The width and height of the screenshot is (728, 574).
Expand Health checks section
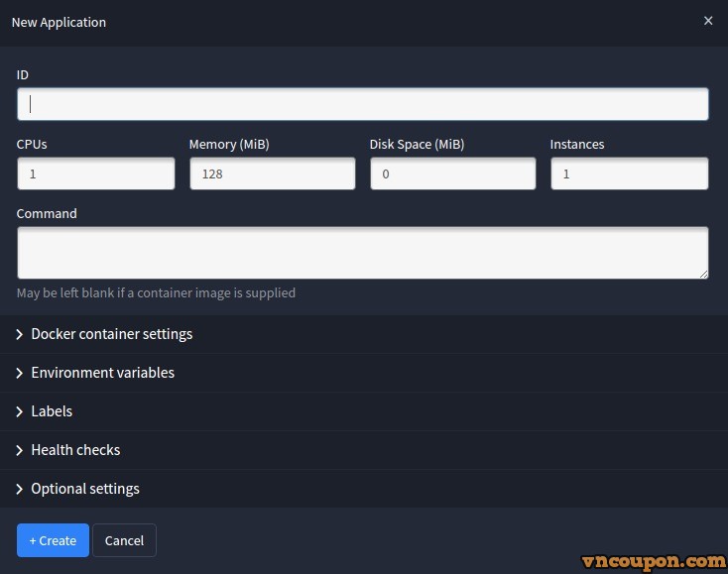click(x=364, y=450)
